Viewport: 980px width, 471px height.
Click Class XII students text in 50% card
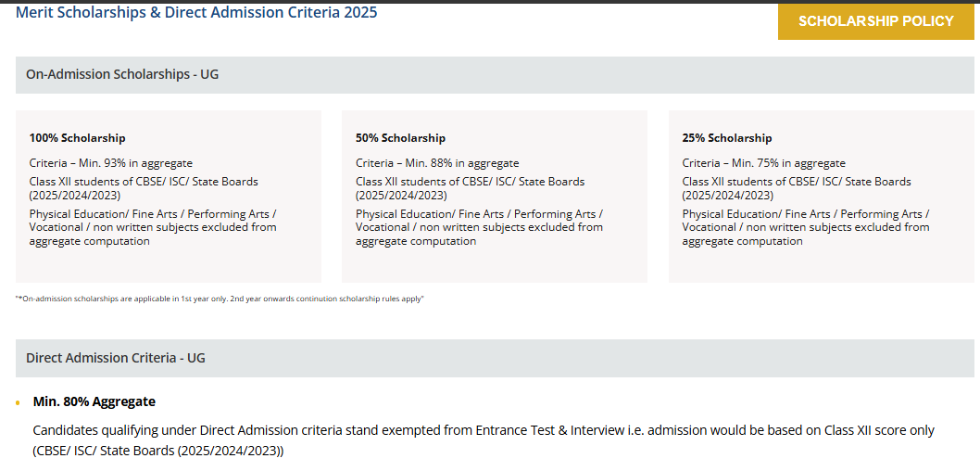[470, 188]
